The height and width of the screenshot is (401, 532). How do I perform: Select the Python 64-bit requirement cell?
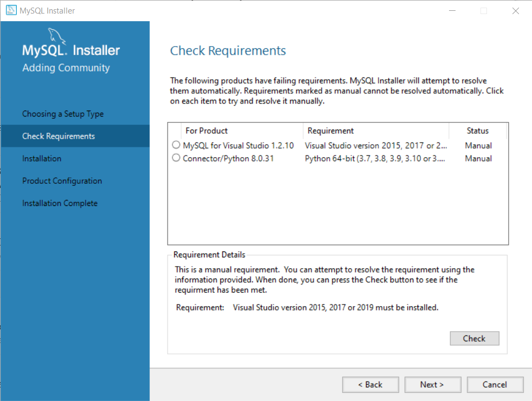[x=375, y=158]
